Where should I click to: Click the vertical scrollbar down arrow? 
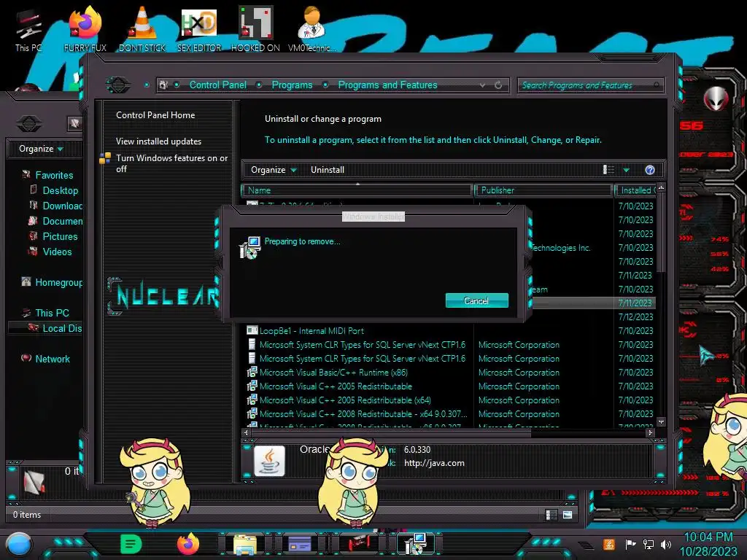pos(661,422)
